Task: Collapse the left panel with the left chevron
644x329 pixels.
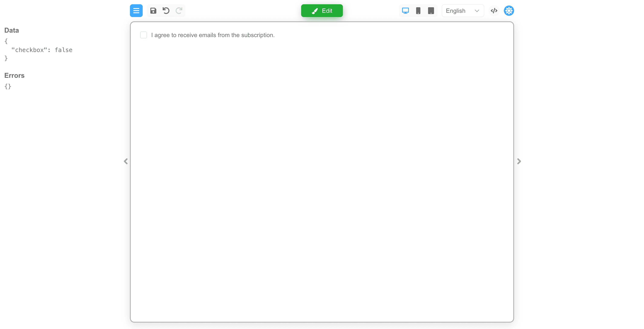Action: [x=126, y=161]
